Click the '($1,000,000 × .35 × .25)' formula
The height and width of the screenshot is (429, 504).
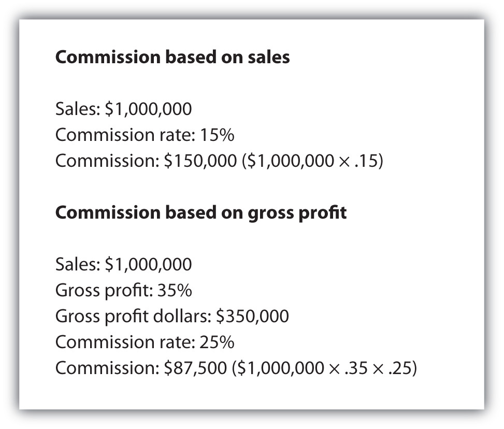[x=324, y=368]
